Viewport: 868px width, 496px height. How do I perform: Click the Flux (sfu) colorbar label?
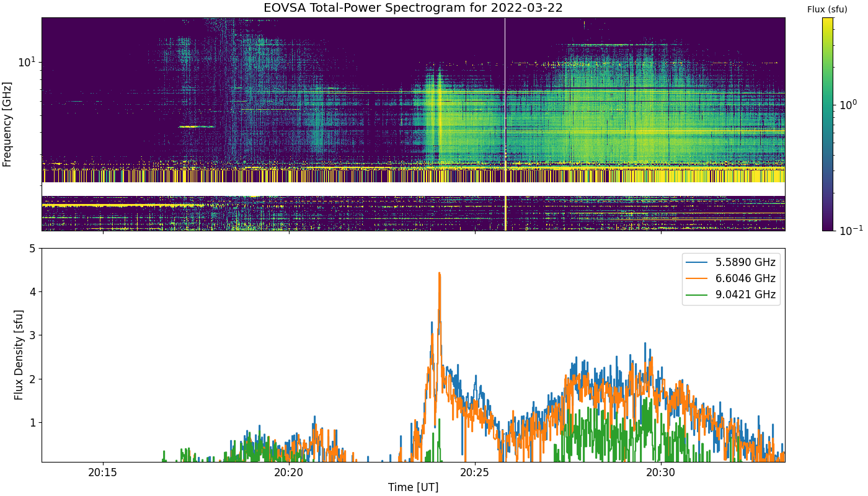(x=827, y=9)
